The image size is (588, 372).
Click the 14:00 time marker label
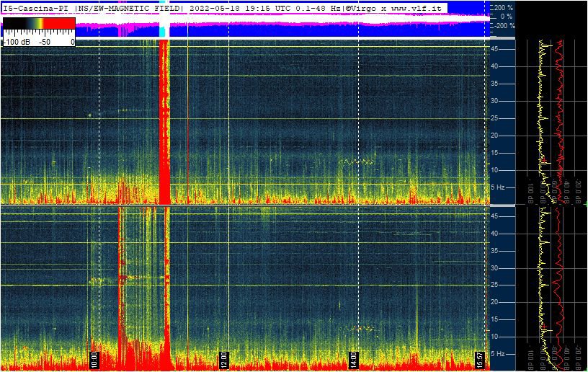[353, 357]
